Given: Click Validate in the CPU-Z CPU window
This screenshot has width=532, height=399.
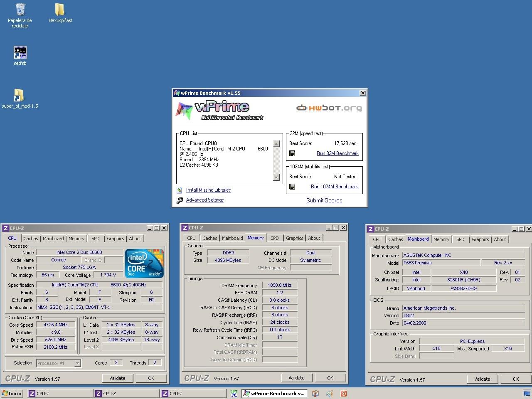Looking at the screenshot, I should (x=117, y=378).
